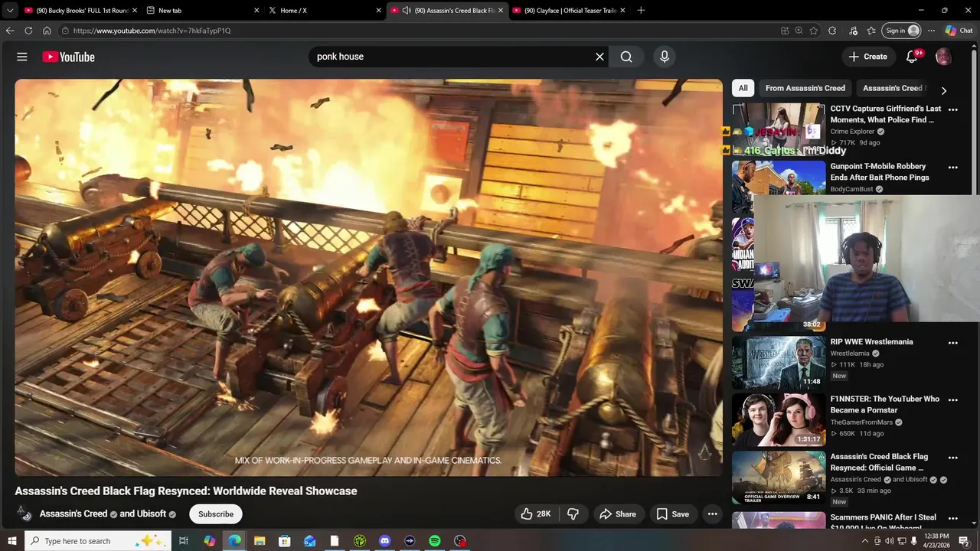Screen dimensions: 980x551
Task: Click the magnifier search button
Action: (x=626, y=57)
